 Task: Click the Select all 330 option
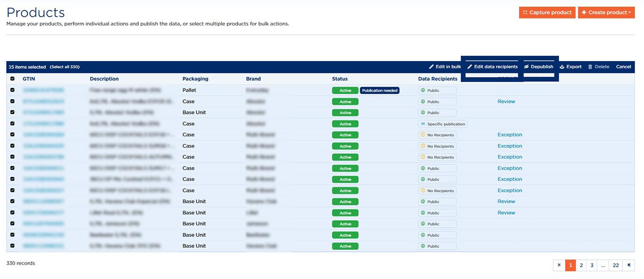point(65,67)
